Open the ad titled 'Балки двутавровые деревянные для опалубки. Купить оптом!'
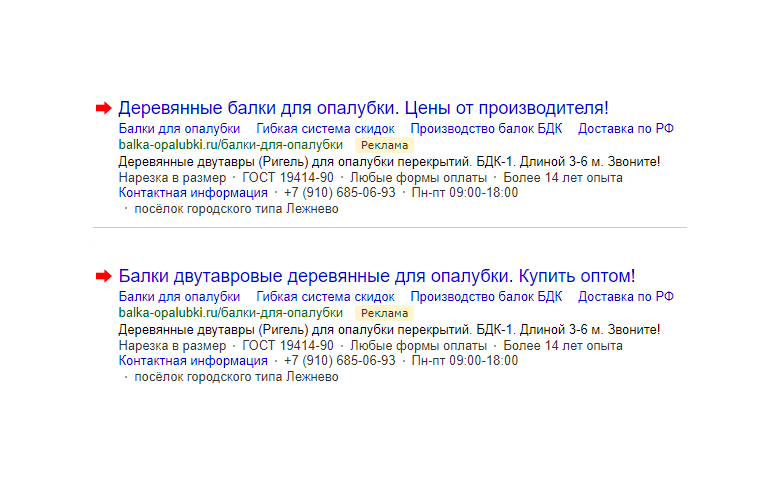 click(377, 276)
